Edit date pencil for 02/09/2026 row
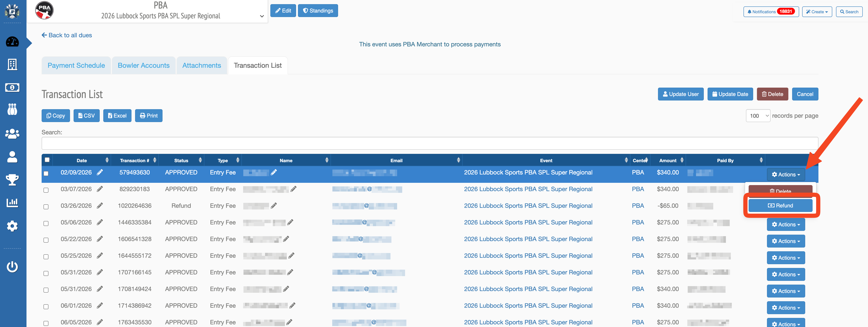The height and width of the screenshot is (327, 868). [x=100, y=173]
